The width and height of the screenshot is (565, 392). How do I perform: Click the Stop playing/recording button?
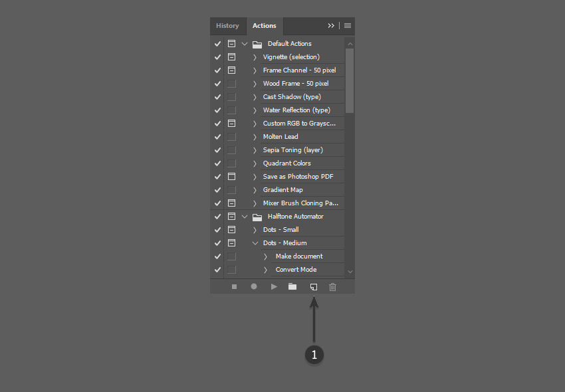click(x=234, y=287)
